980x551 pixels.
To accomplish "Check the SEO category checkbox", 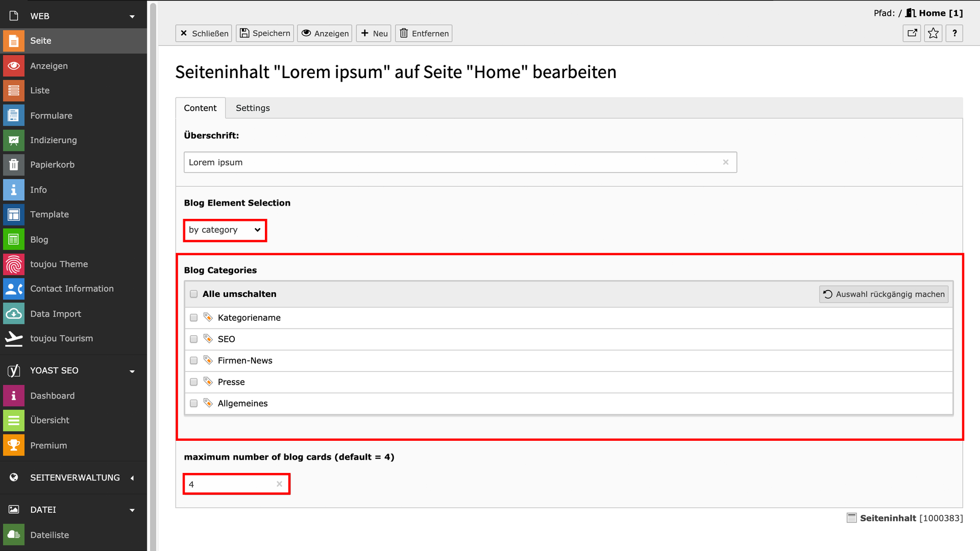I will [193, 339].
